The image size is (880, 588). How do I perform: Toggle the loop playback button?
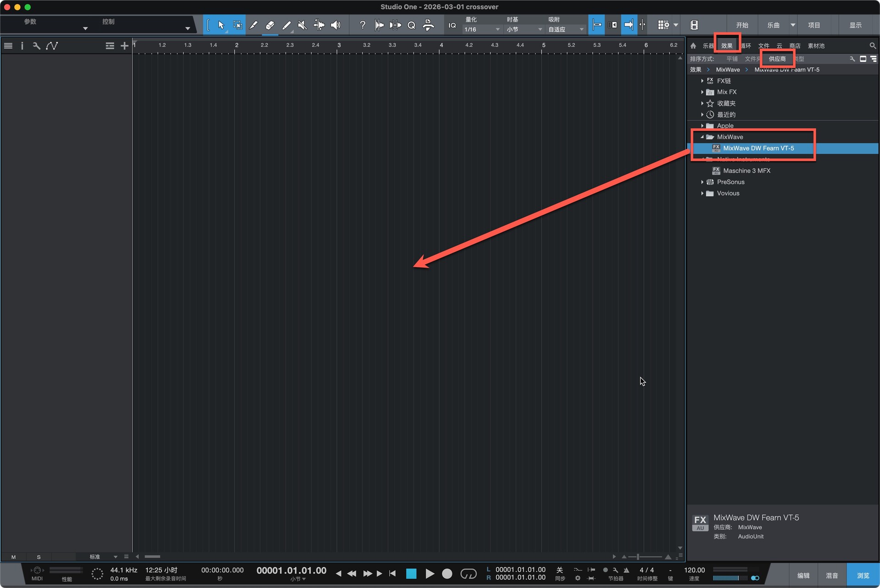tap(468, 573)
